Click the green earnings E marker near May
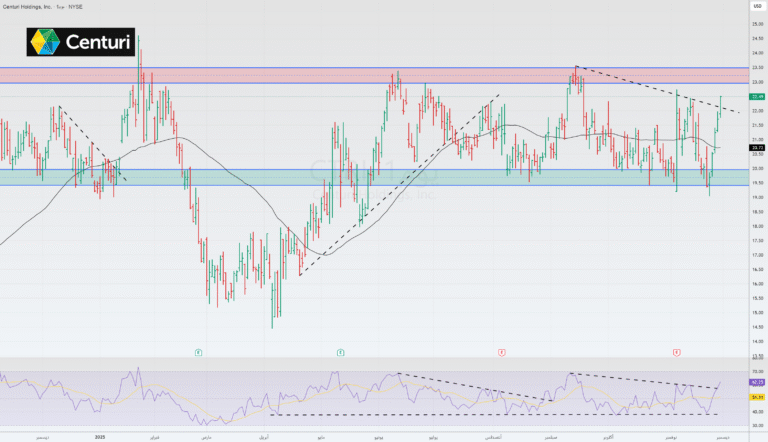 tap(341, 352)
